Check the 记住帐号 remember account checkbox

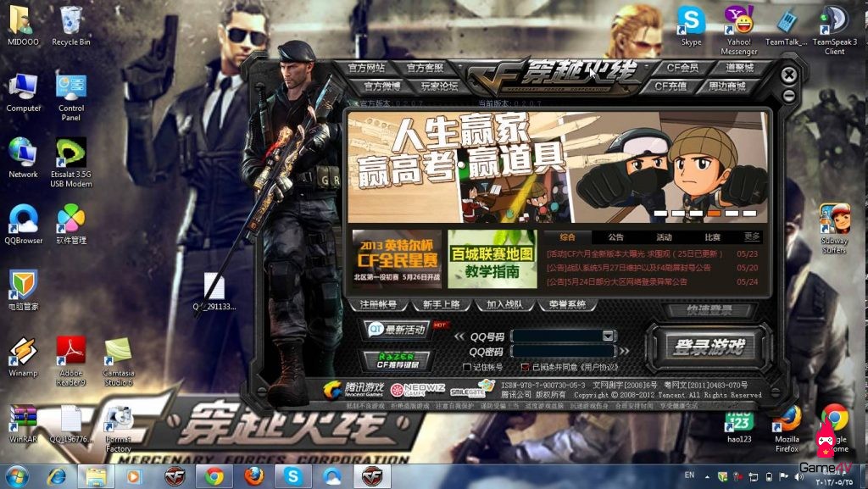(467, 367)
